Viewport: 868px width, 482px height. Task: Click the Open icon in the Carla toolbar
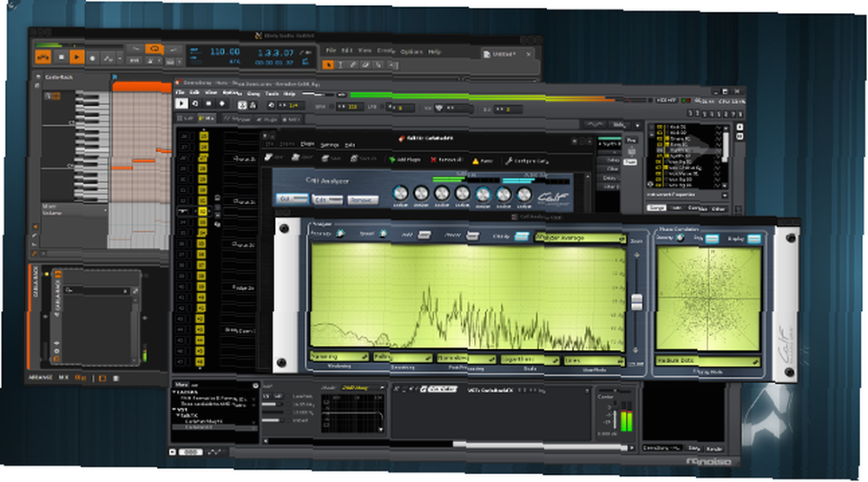[302, 158]
